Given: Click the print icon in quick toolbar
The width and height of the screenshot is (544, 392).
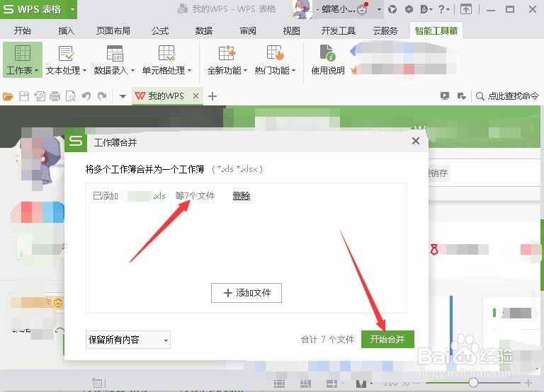Looking at the screenshot, I should 55,96.
